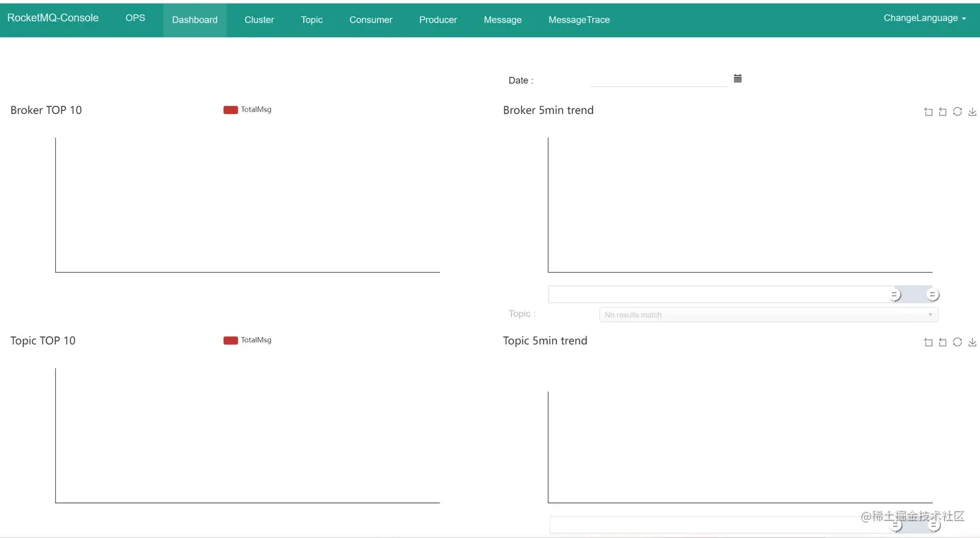Go to the Message tab
This screenshot has width=980, height=538.
503,20
